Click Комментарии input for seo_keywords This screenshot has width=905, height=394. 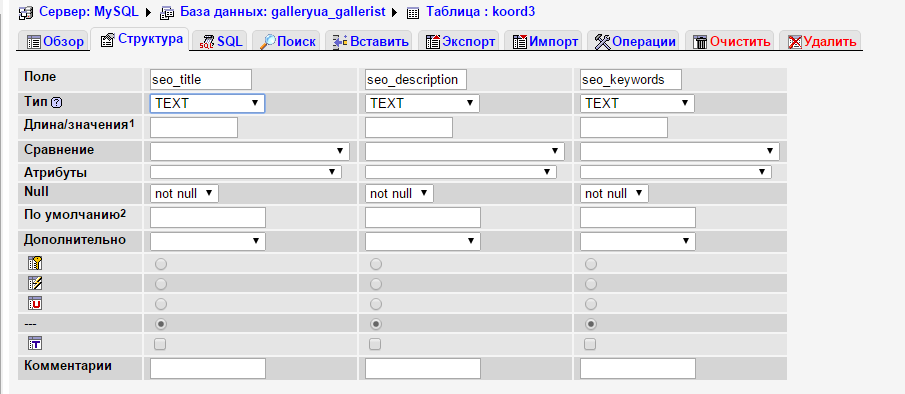638,368
